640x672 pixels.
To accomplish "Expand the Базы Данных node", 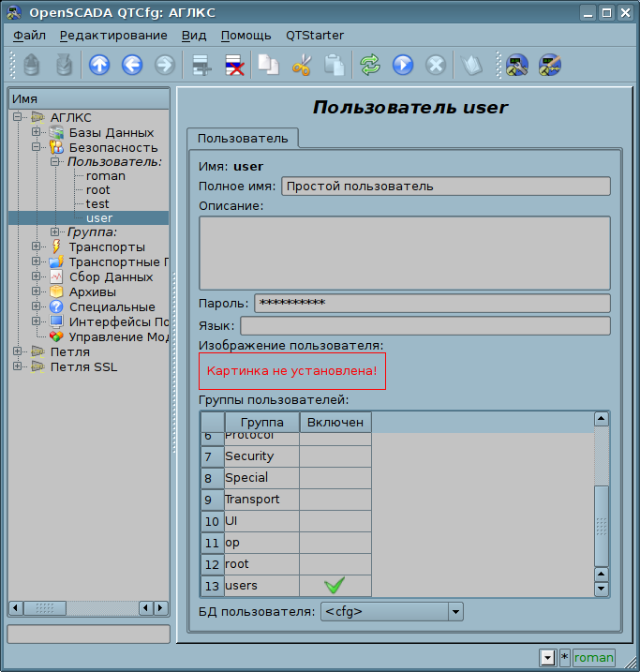I will click(x=36, y=132).
